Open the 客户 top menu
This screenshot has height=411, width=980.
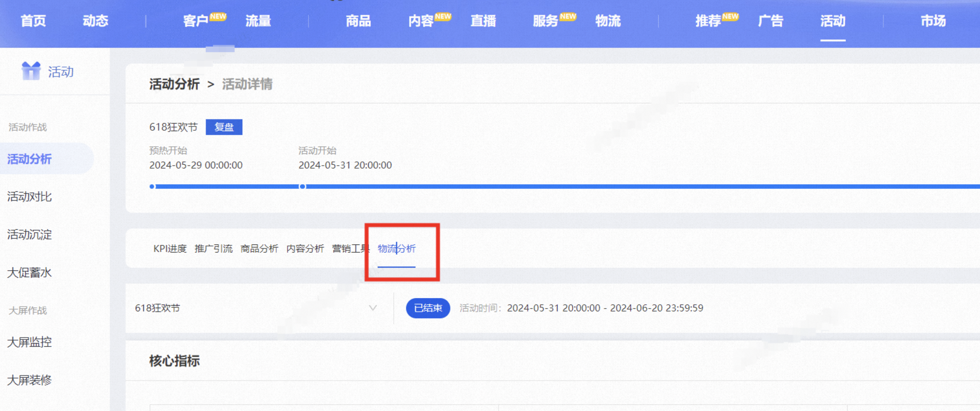point(196,21)
